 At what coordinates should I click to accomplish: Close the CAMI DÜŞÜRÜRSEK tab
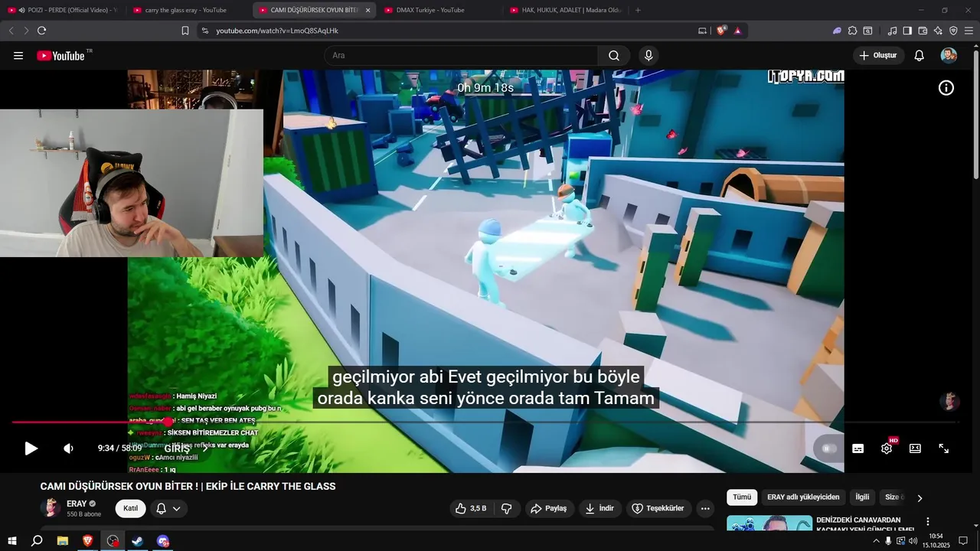367,10
